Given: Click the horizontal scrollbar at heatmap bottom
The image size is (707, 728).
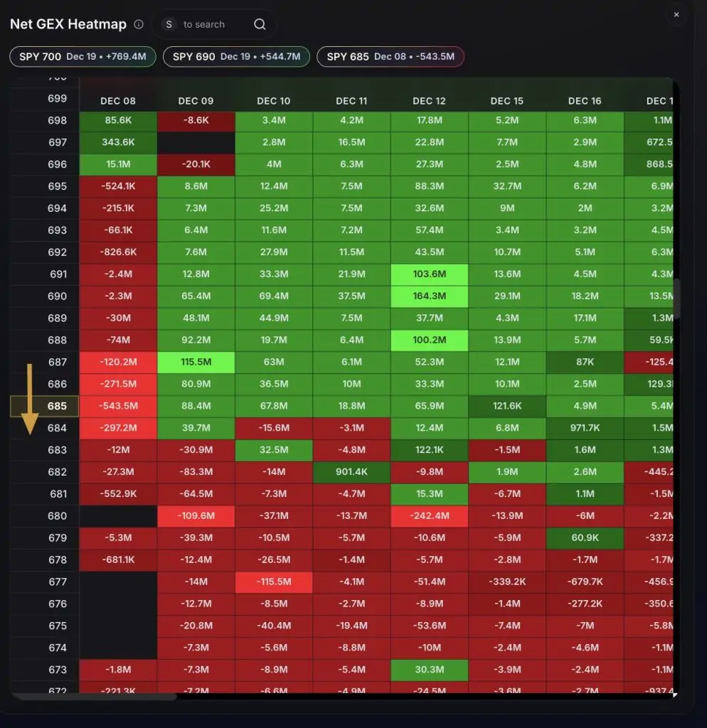Looking at the screenshot, I should click(93, 697).
